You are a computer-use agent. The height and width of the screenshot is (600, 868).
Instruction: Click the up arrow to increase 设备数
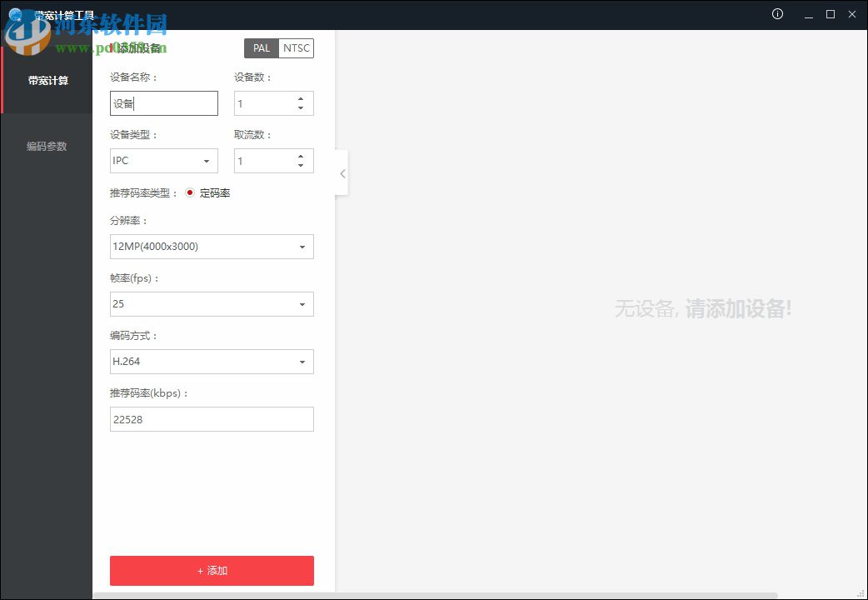click(x=302, y=97)
